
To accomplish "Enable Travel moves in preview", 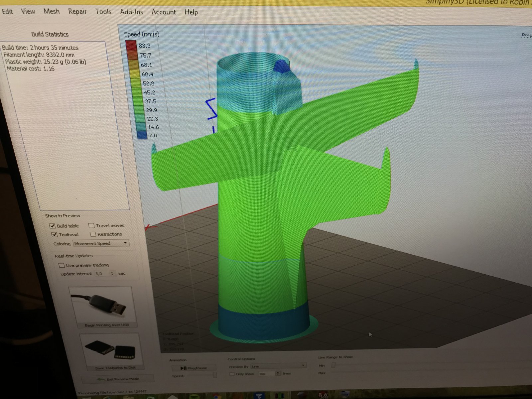I will click(91, 226).
